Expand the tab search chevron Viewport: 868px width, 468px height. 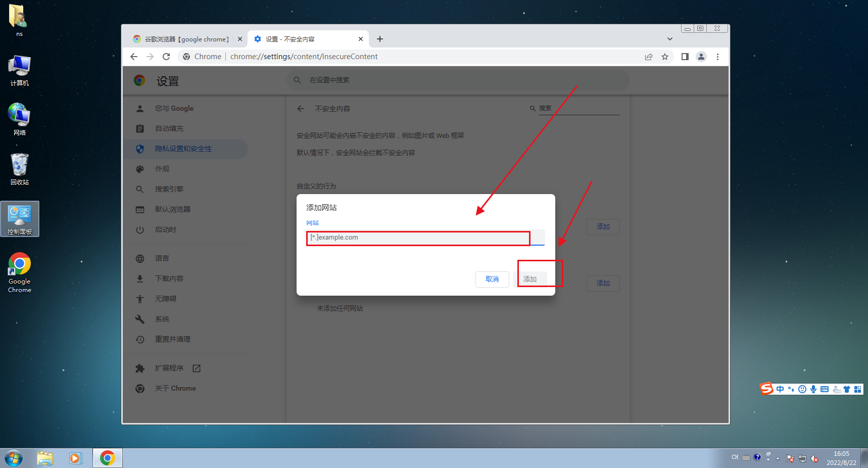tap(670, 39)
